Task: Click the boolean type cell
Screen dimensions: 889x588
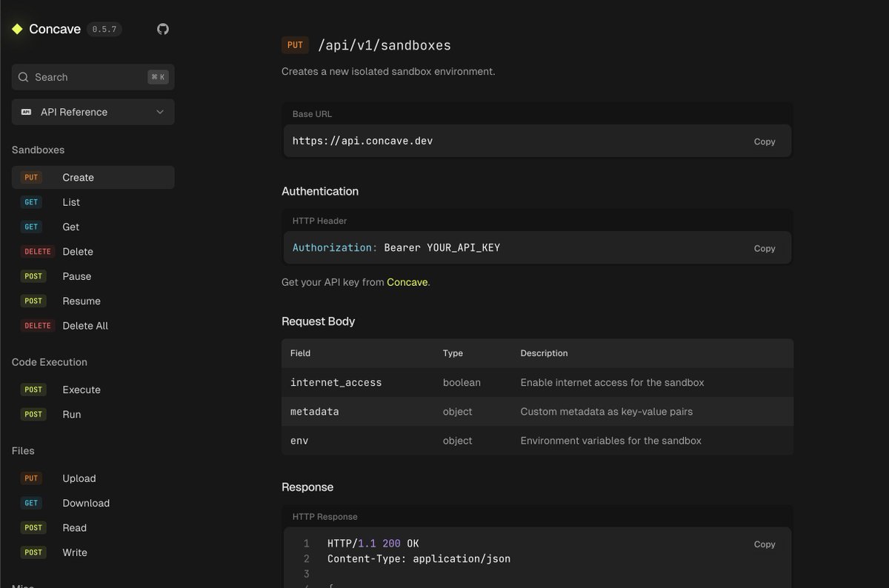Action: click(x=462, y=383)
